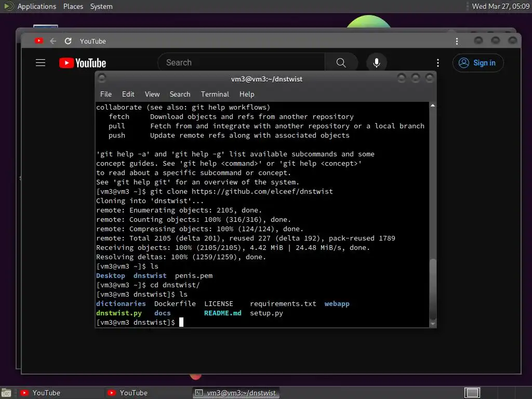Focus the YouTube Search field
Viewport: 532px width, 399px height.
pos(242,63)
